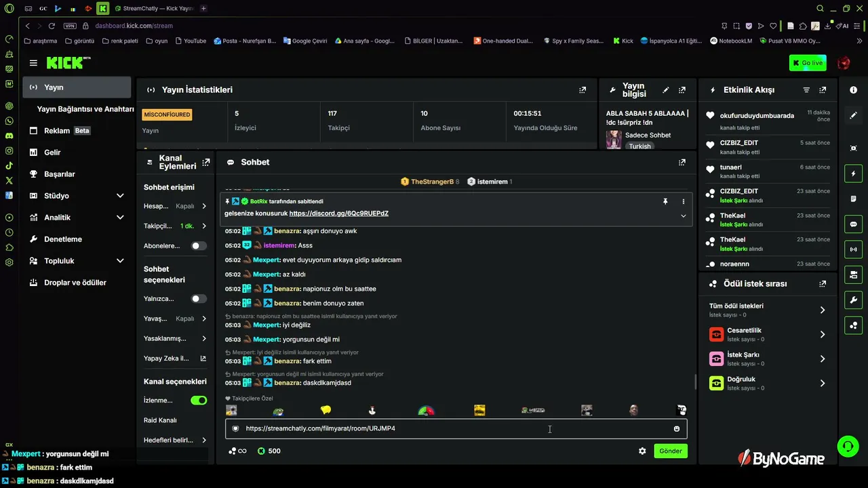The width and height of the screenshot is (868, 488).
Task: Open the Yavaş mode option
Action: [x=175, y=319]
